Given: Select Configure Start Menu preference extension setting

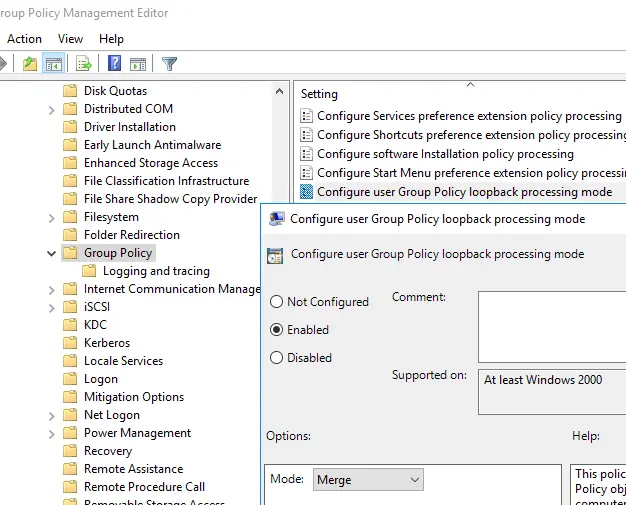Looking at the screenshot, I should coord(471,173).
